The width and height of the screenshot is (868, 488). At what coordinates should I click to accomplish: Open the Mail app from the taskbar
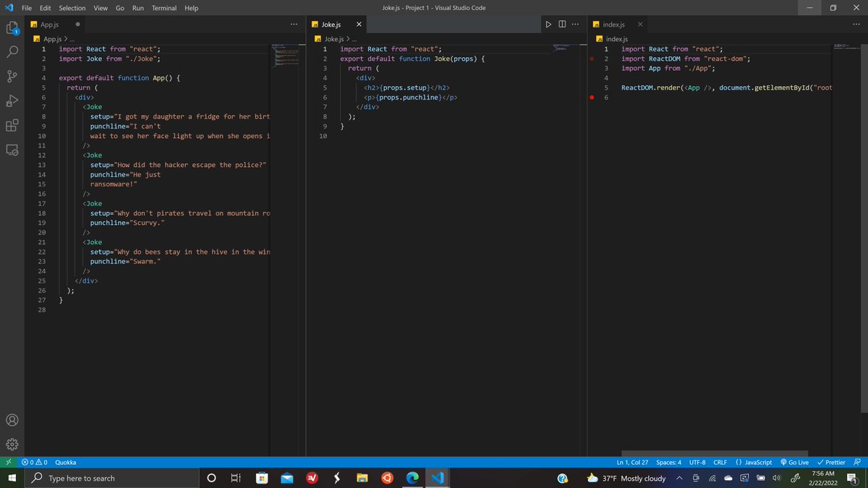tap(286, 478)
